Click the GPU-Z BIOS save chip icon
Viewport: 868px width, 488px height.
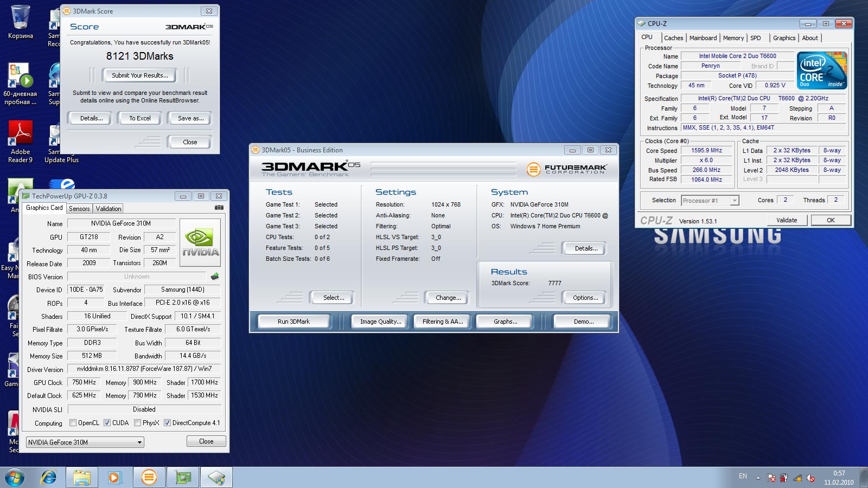215,277
